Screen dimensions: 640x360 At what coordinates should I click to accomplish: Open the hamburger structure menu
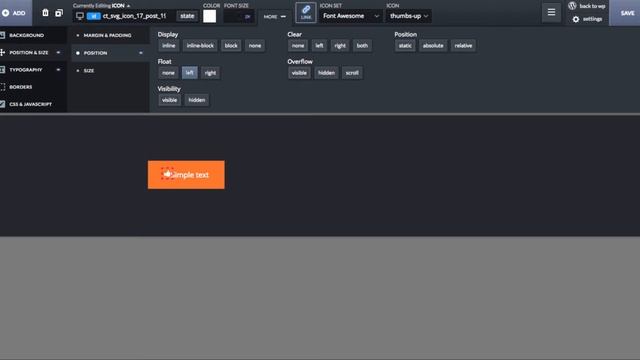click(551, 12)
